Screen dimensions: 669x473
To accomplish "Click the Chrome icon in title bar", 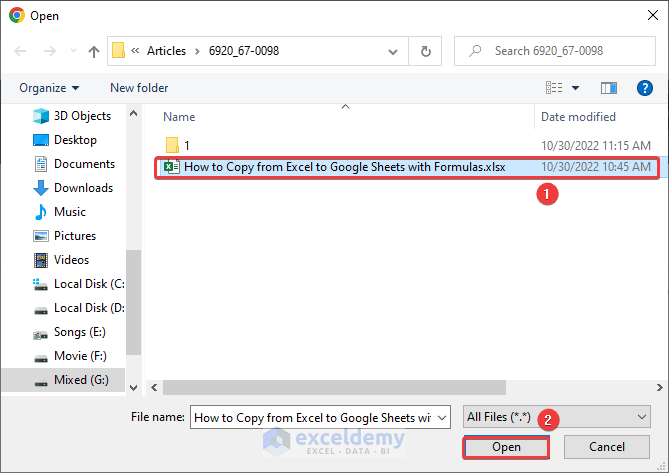I will (x=17, y=15).
